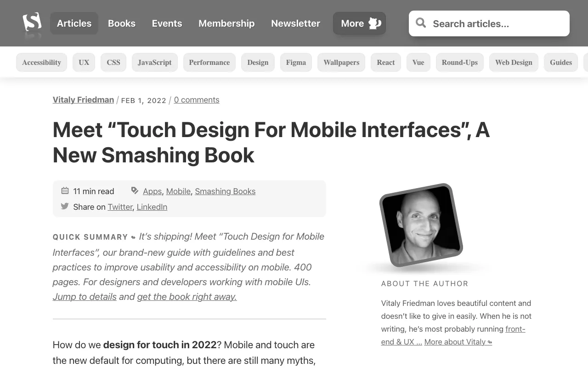This screenshot has height=368, width=588.
Task: Open the Articles menu item
Action: pyautogui.click(x=74, y=23)
